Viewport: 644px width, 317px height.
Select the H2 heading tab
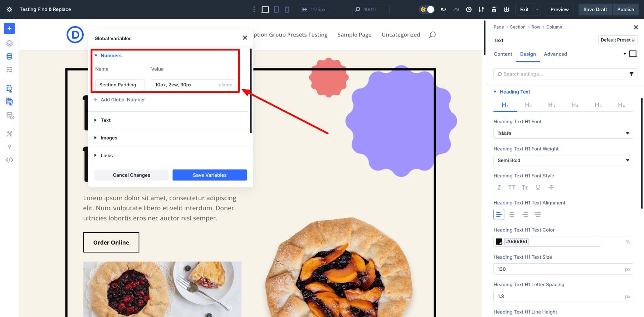point(528,105)
